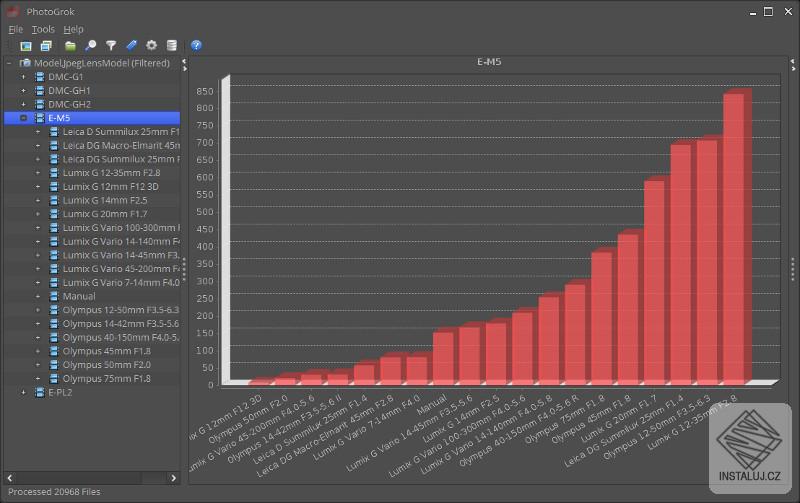Open the Help menu

(x=73, y=30)
